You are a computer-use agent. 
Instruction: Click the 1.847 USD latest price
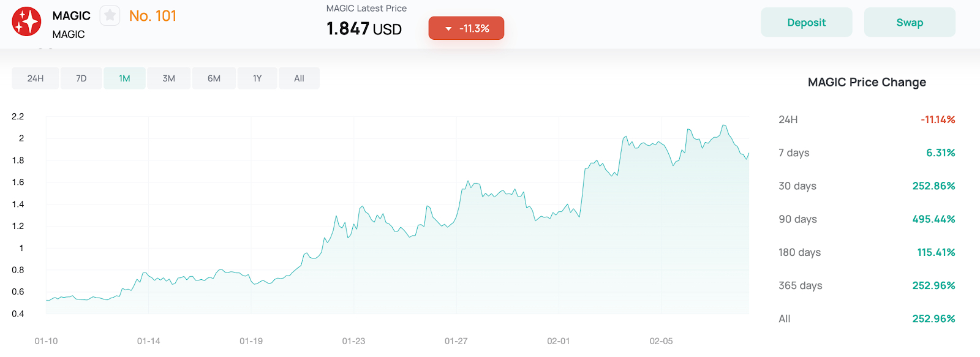364,29
